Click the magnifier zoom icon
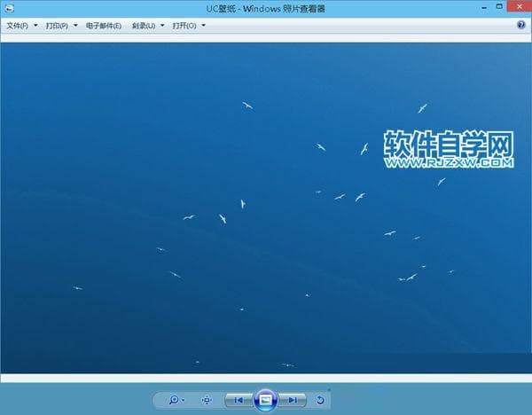532x415 pixels. pos(174,401)
